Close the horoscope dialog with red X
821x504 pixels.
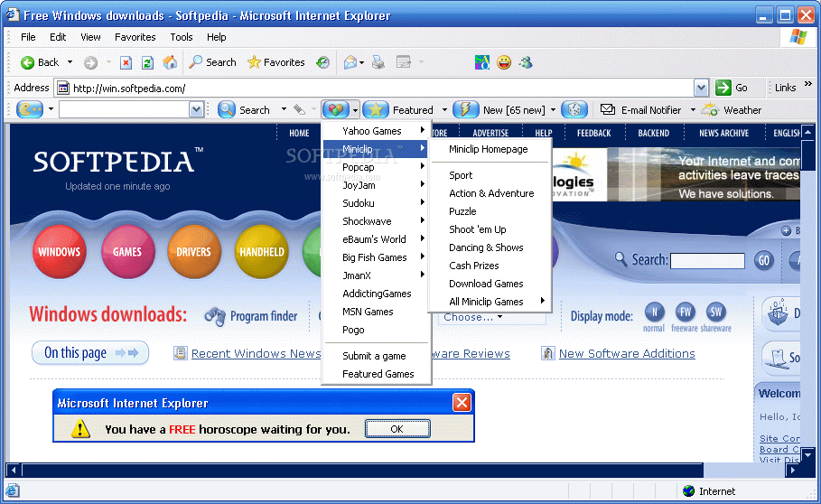click(x=462, y=403)
